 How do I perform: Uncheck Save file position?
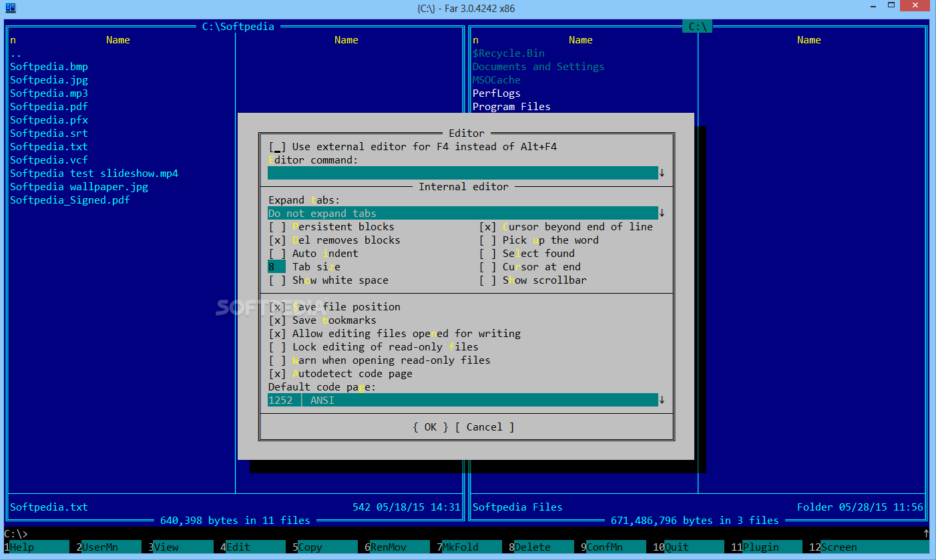pyautogui.click(x=278, y=307)
